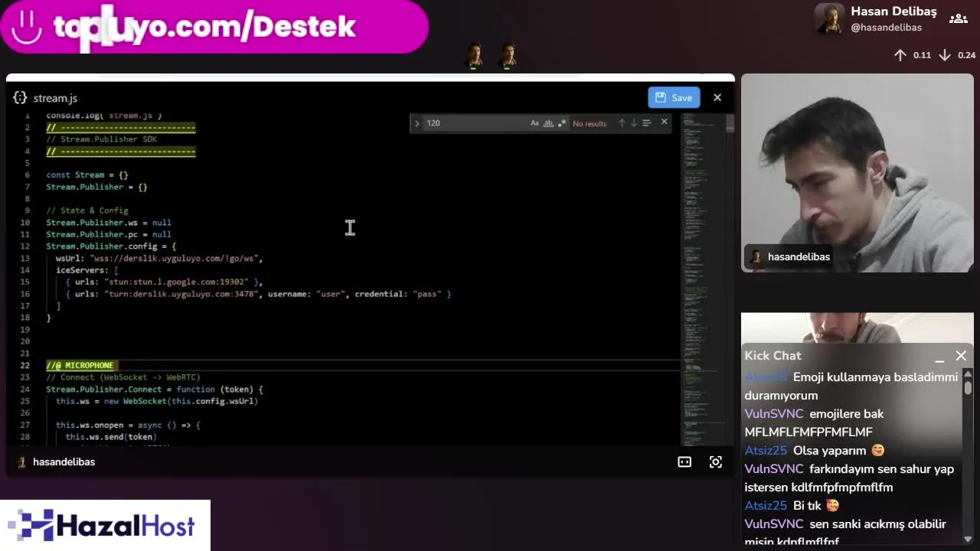Viewport: 980px width, 551px height.
Task: Toggle theater mode icon under editor
Action: pos(684,462)
